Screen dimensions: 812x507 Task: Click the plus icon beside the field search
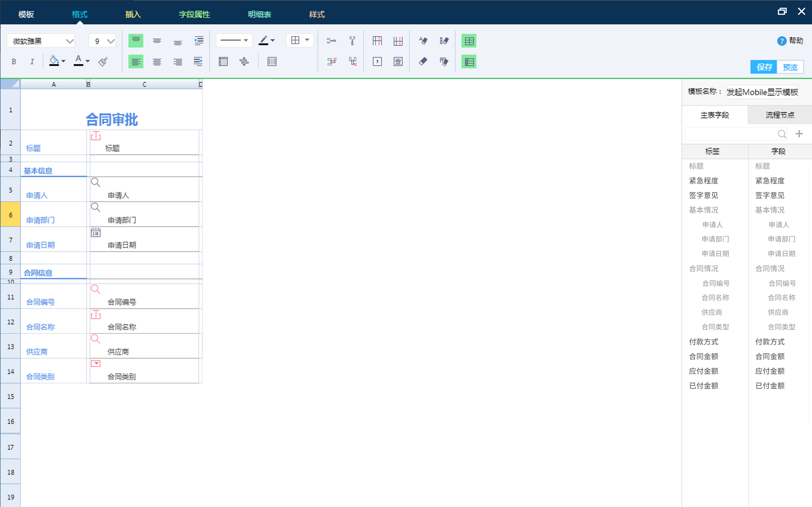[799, 134]
